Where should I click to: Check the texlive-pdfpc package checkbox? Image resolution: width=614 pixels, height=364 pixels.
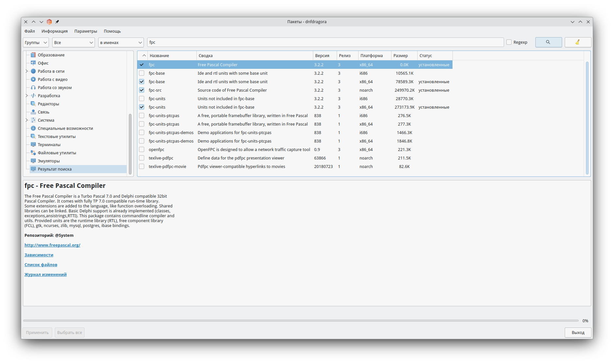(x=142, y=158)
